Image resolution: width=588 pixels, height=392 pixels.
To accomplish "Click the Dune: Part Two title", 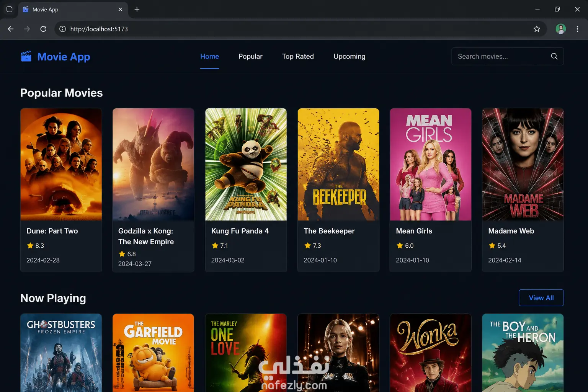I will pos(52,231).
